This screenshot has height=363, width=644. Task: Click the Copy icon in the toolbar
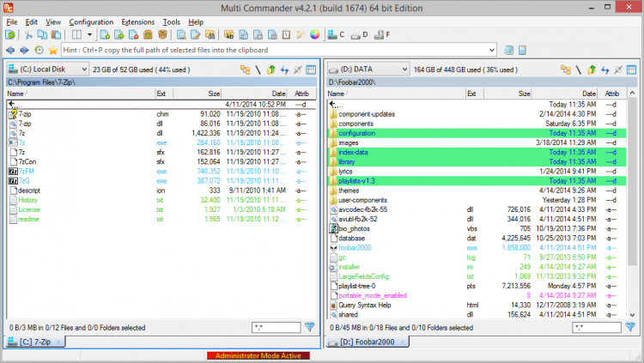[42, 35]
